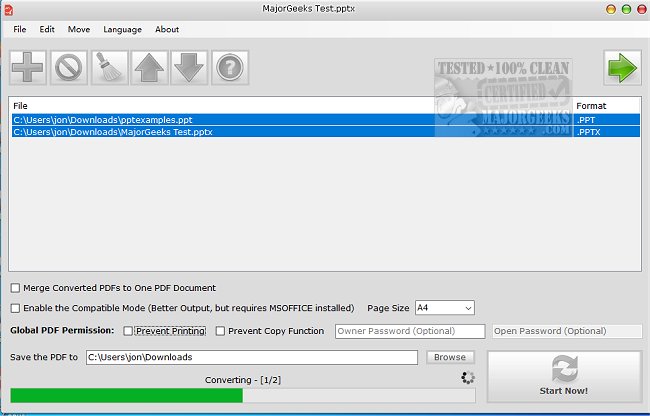Click the Converting - [1/2] status text
Screen dimensions: 650x416
[x=243, y=380]
